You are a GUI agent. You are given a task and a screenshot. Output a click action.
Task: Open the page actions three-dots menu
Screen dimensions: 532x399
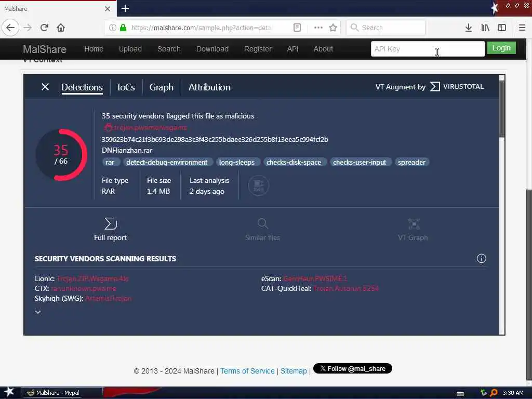click(318, 28)
